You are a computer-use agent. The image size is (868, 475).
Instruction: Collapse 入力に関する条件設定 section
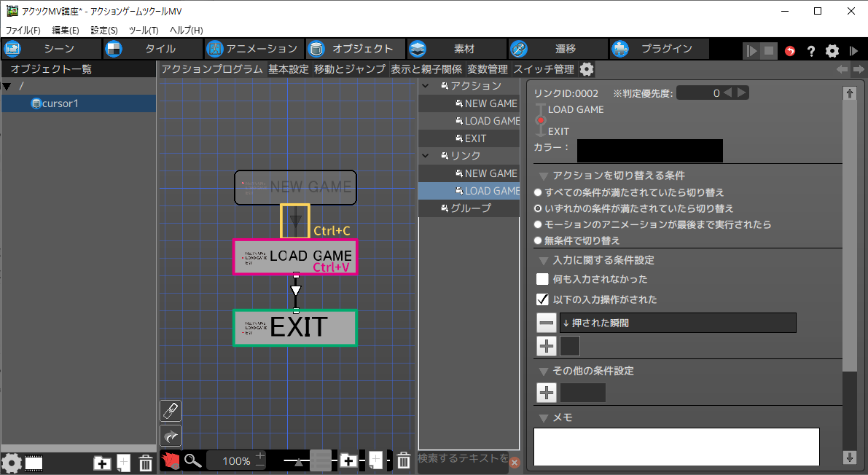tap(544, 260)
